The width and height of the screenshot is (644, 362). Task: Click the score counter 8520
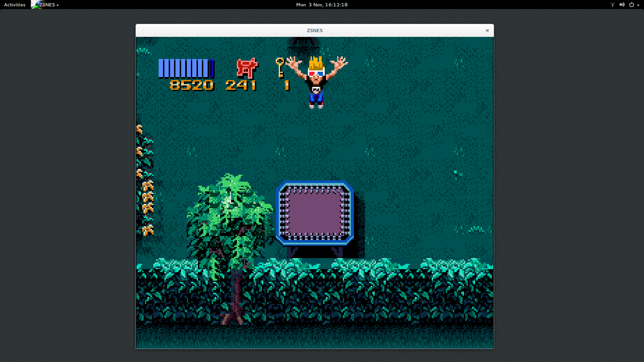[x=192, y=85]
